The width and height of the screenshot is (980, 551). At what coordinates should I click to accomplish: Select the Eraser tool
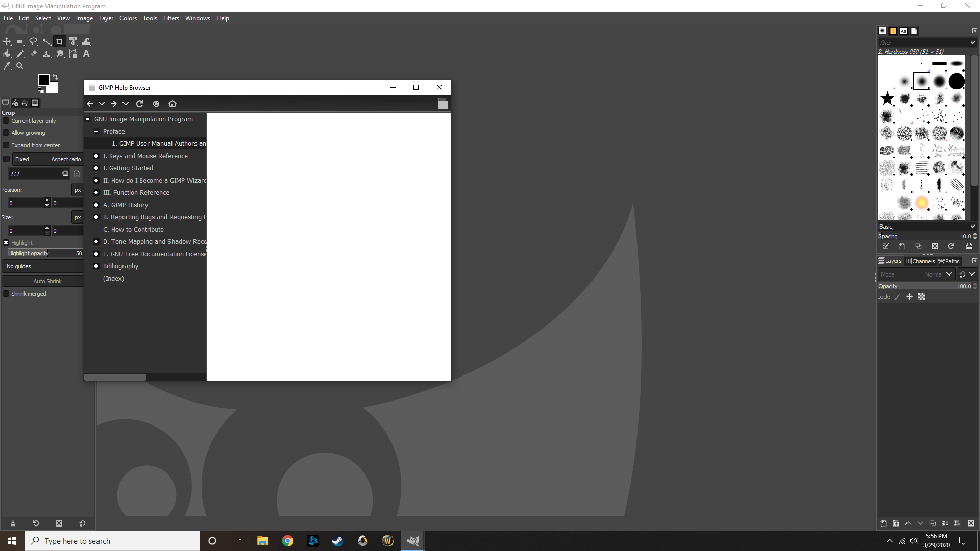[34, 54]
